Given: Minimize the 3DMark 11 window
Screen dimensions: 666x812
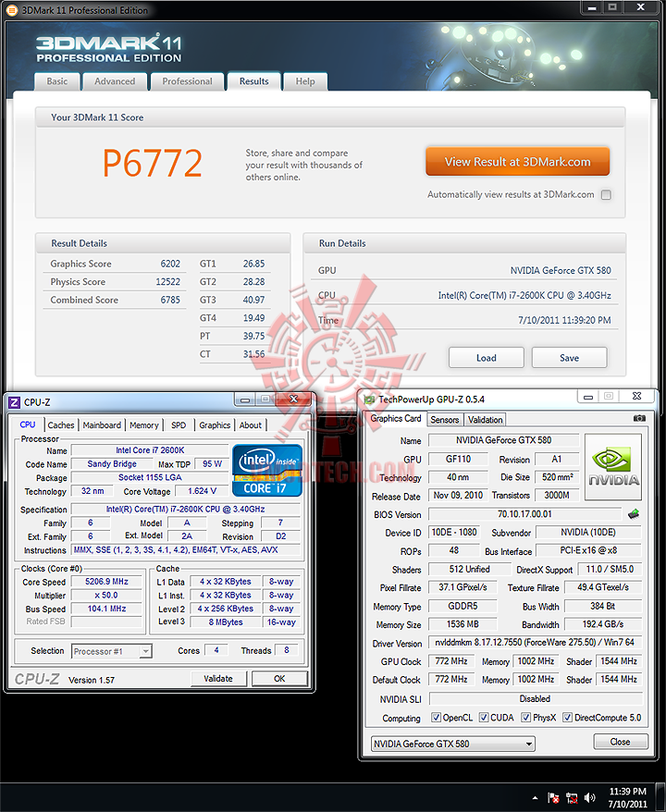Looking at the screenshot, I should 592,7.
